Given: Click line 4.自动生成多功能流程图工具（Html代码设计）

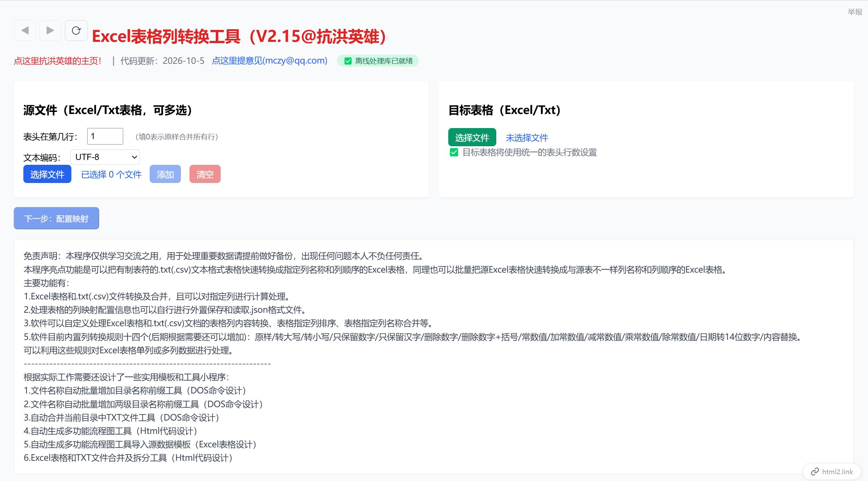Looking at the screenshot, I should point(111,431).
